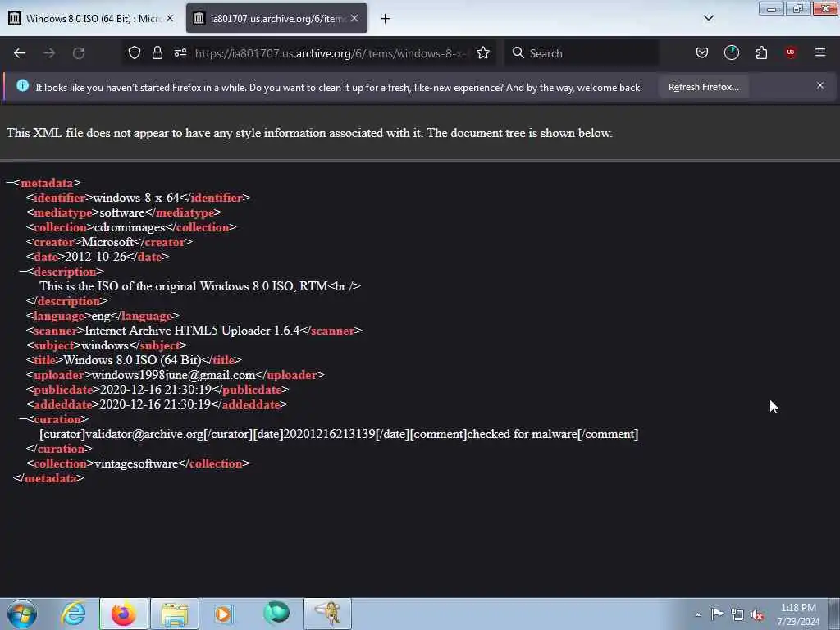Collapse the description element
The height and width of the screenshot is (630, 840).
point(23,271)
